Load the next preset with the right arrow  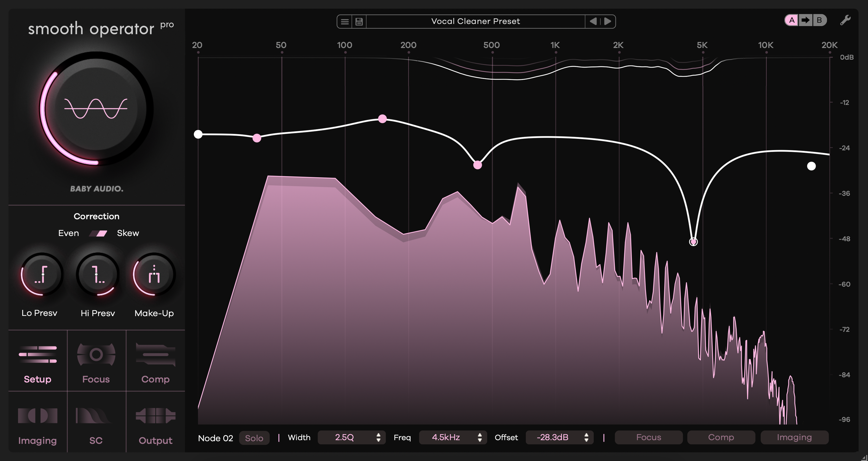pyautogui.click(x=608, y=21)
